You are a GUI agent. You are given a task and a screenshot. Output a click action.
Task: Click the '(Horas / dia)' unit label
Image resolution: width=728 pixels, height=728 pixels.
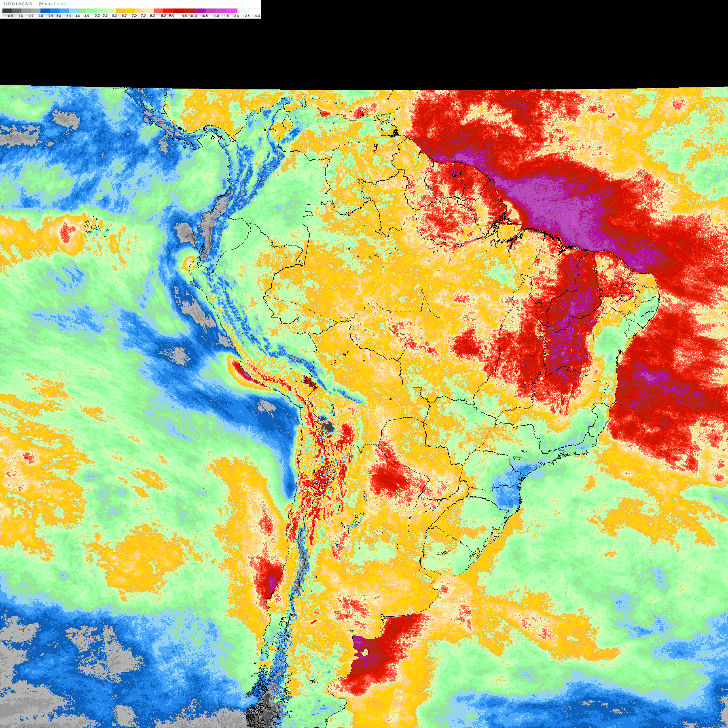pyautogui.click(x=52, y=4)
